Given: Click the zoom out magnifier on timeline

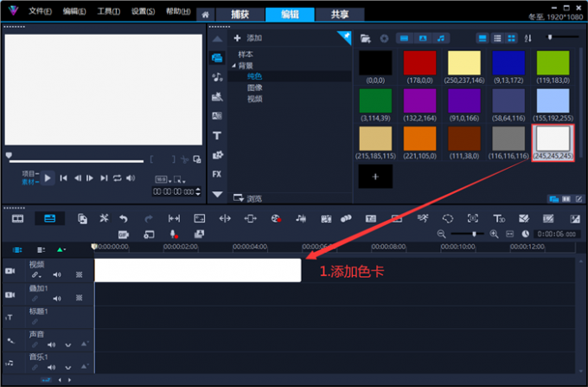Looking at the screenshot, I should click(x=442, y=235).
